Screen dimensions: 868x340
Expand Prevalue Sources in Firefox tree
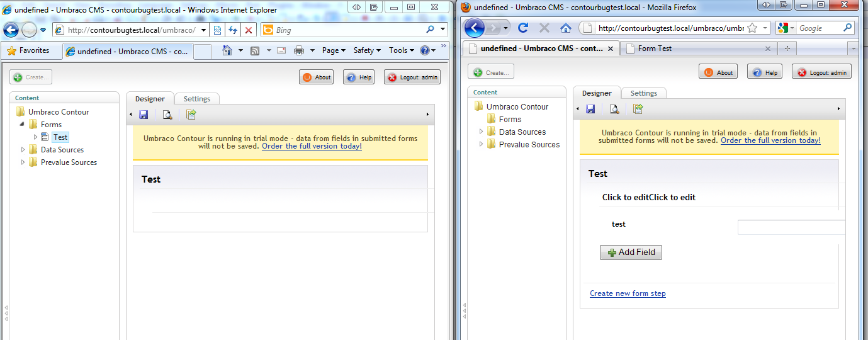[x=482, y=144]
